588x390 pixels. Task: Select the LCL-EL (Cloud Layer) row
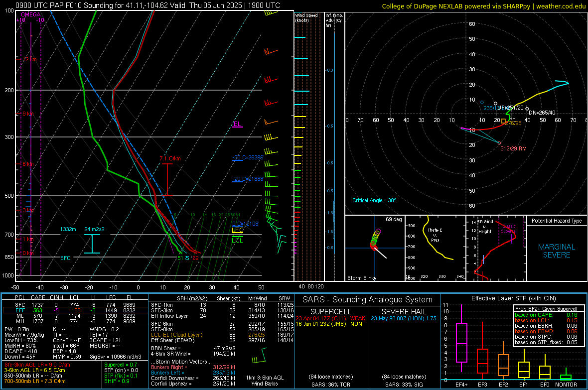(223, 335)
